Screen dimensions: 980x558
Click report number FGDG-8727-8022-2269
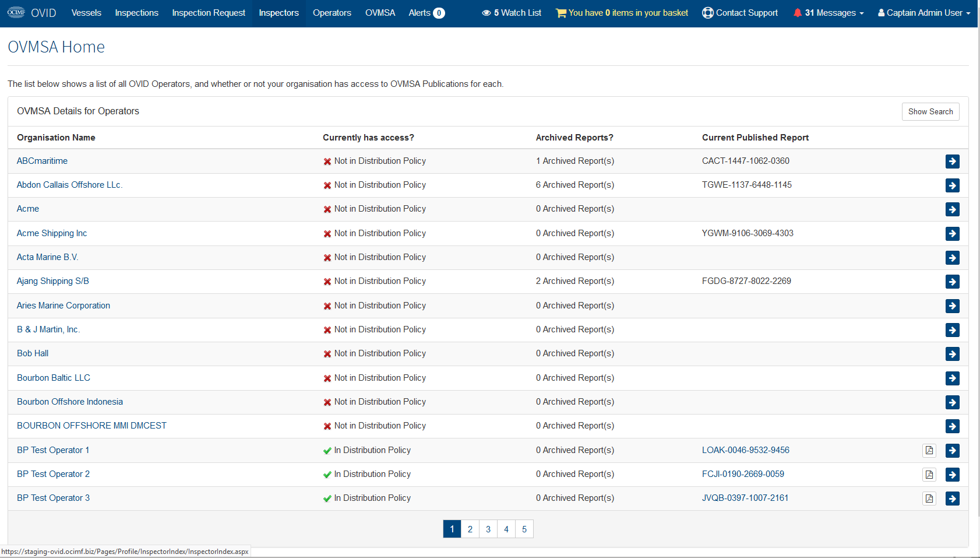point(746,281)
